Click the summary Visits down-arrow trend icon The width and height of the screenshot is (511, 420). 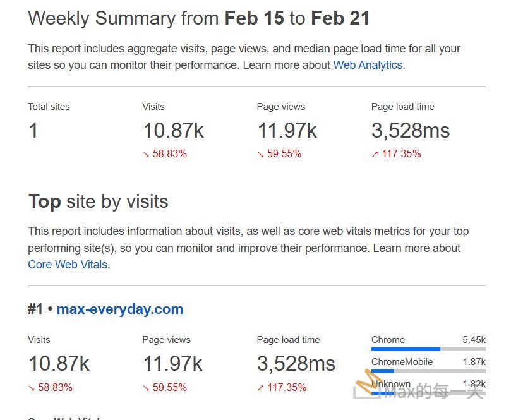coord(147,154)
